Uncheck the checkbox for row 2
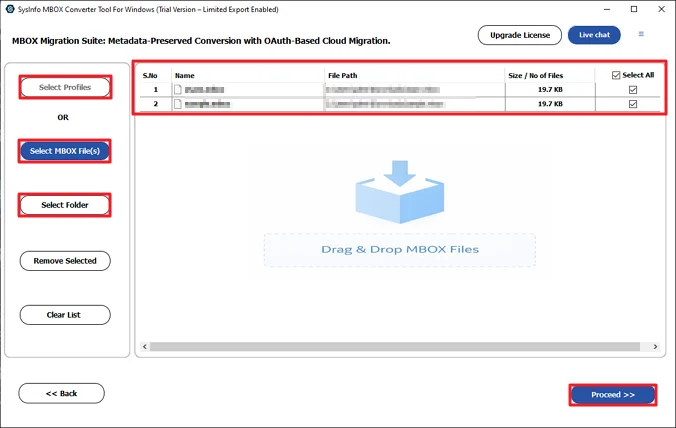The width and height of the screenshot is (676, 428). pos(633,104)
